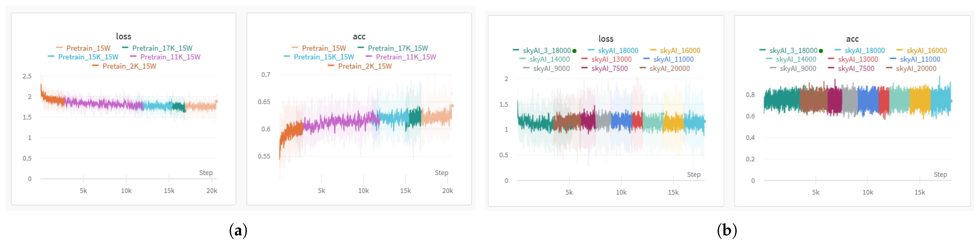Screen dimensions: 980x245
Task: Select skyAI_16000 legend entry in skyAI loss chart
Action: [x=680, y=51]
